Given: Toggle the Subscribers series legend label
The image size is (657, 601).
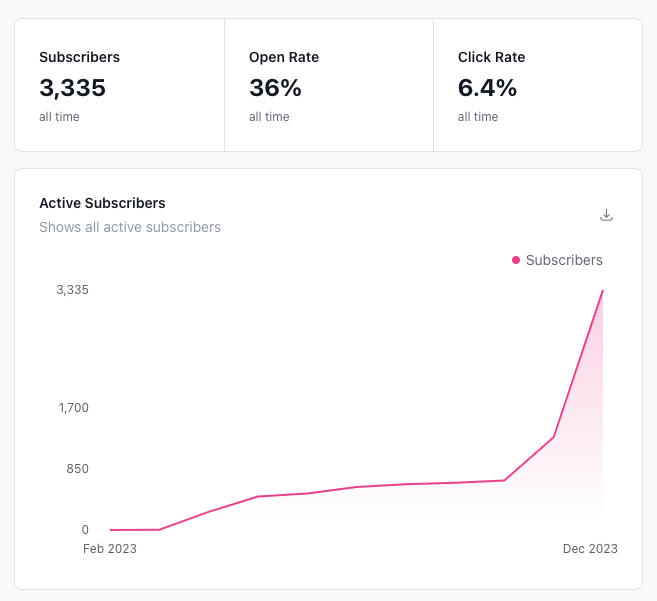Looking at the screenshot, I should 564,260.
